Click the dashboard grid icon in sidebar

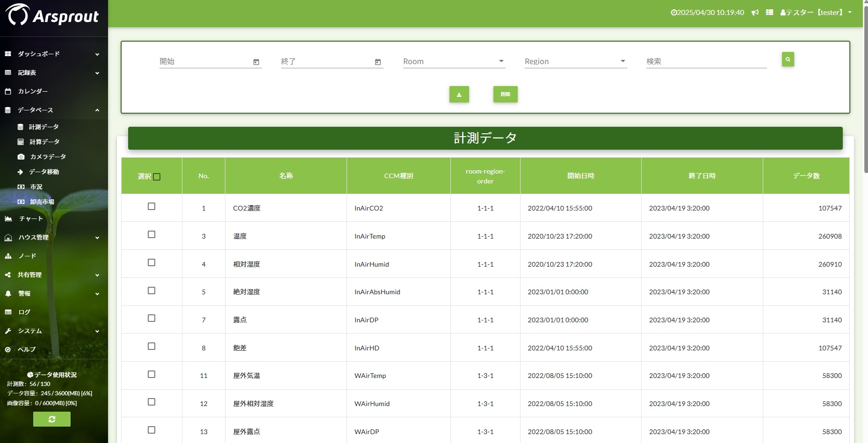[x=8, y=54]
